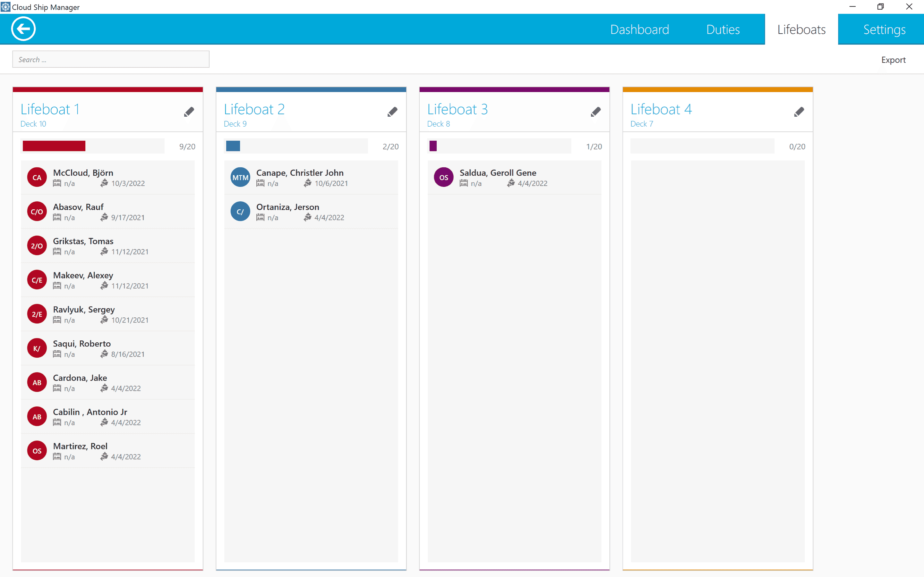This screenshot has width=924, height=577.
Task: Select the CA badge for McCloud, Björn
Action: pos(37,178)
